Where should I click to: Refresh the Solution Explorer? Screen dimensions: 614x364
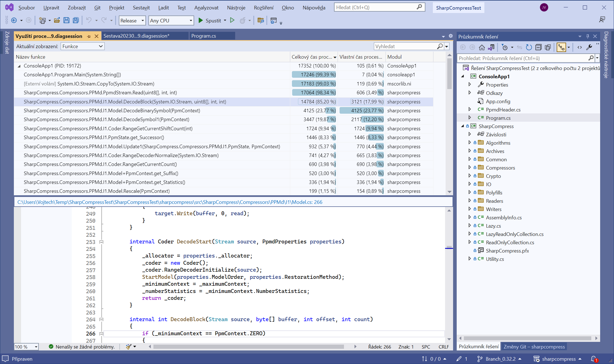point(528,47)
